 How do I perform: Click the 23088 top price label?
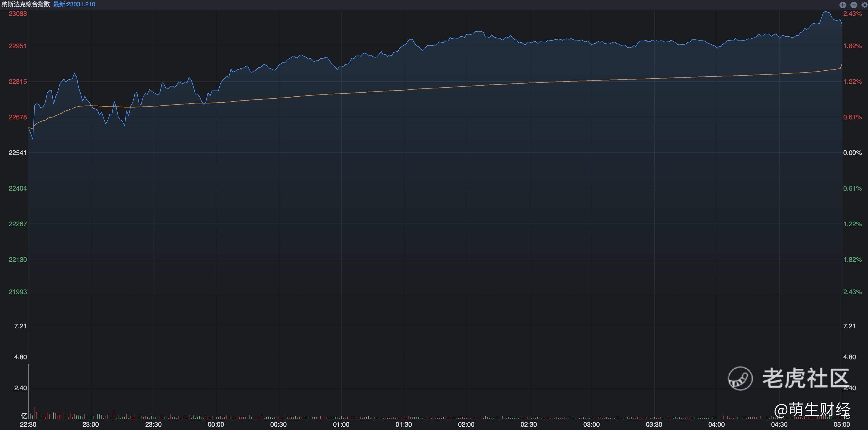pos(18,14)
